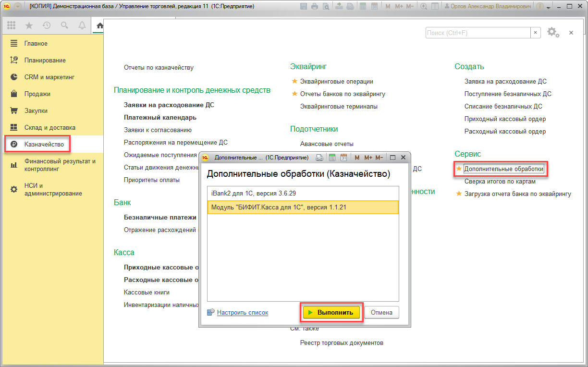Open global search magnifier icon
Screen dimensions: 588x367
[x=64, y=25]
